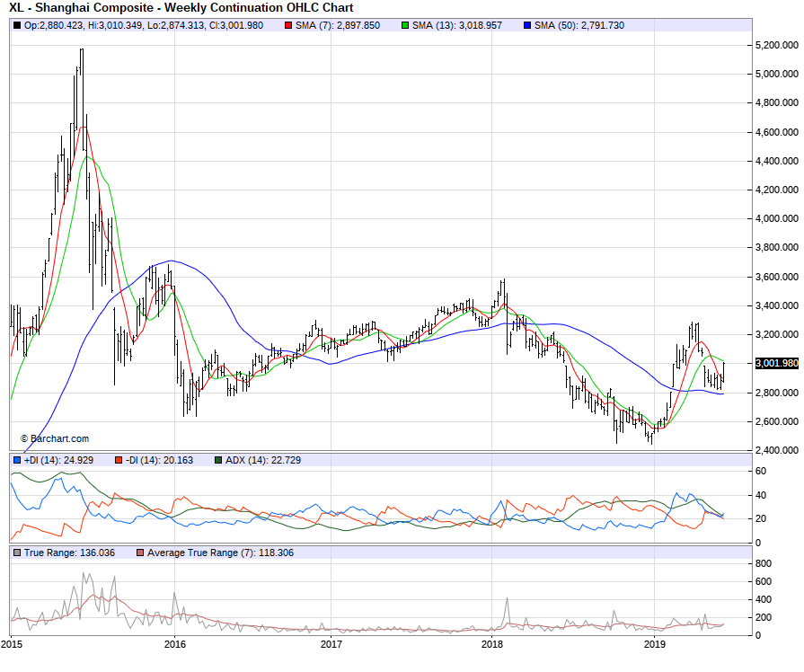Click the 2018 label on the time axis
Image resolution: width=804 pixels, height=672 pixels.
point(491,644)
